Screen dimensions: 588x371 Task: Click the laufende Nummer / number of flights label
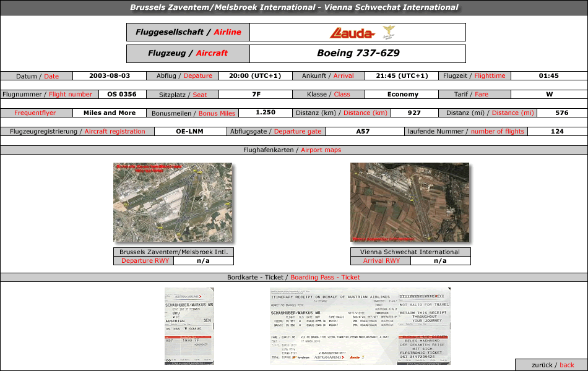466,132
